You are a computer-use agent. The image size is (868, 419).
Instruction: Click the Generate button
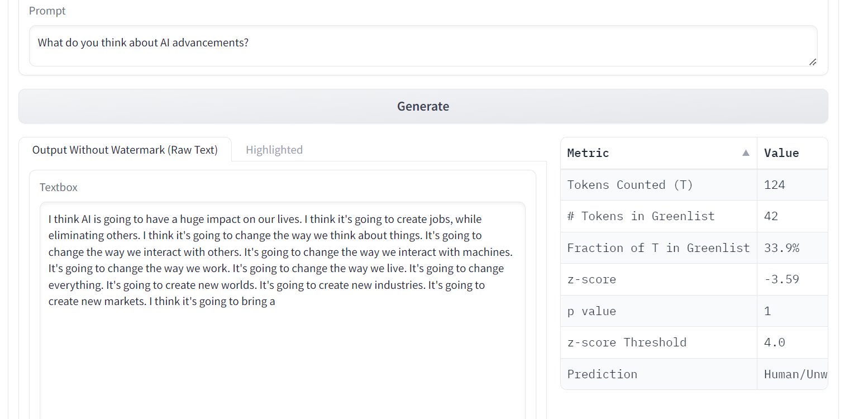click(423, 106)
